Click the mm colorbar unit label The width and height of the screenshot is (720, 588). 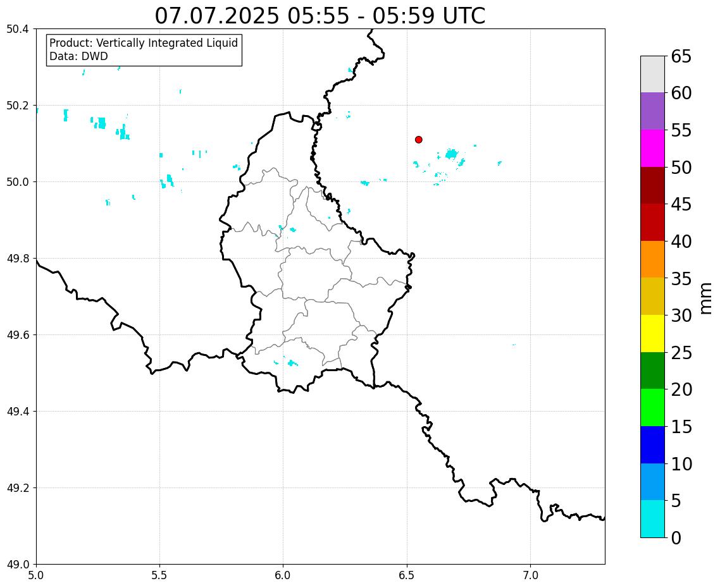[706, 298]
